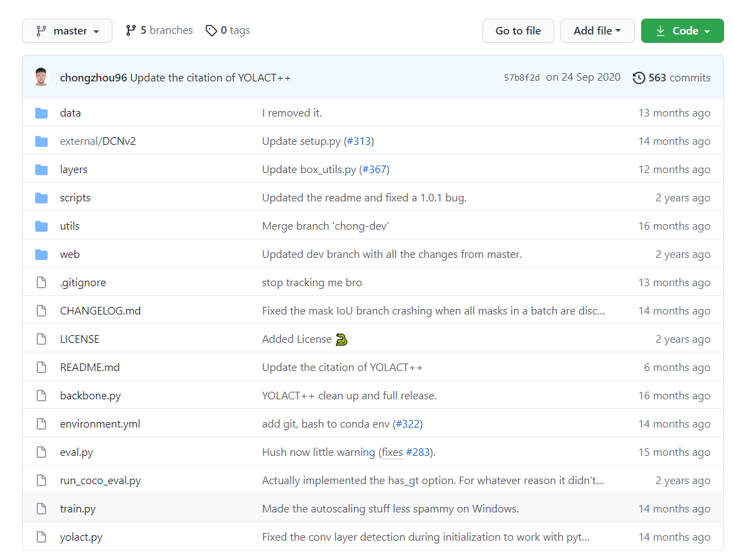Open the README.md file
The height and width of the screenshot is (560, 733).
(90, 368)
